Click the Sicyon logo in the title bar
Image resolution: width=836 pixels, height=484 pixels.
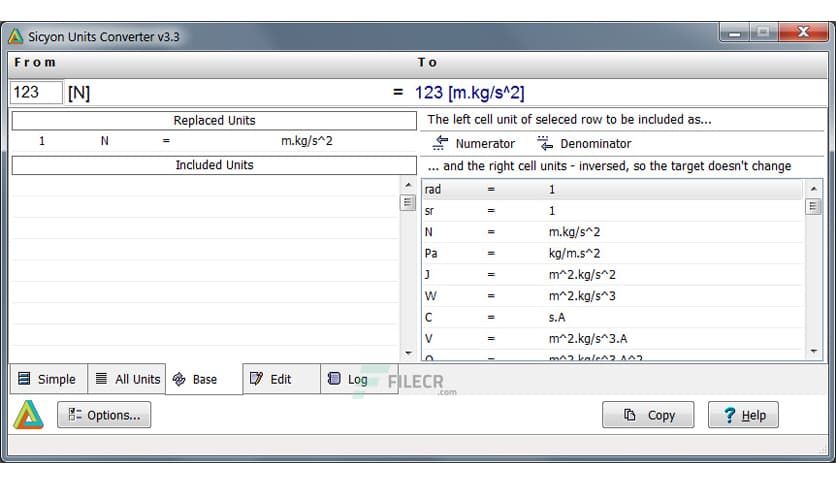coord(15,36)
